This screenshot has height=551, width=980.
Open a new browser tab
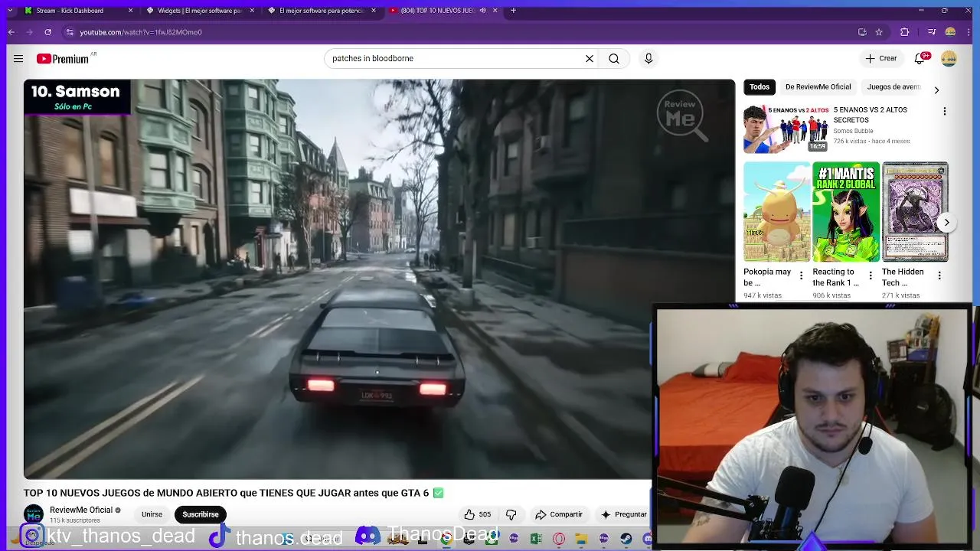click(x=513, y=11)
